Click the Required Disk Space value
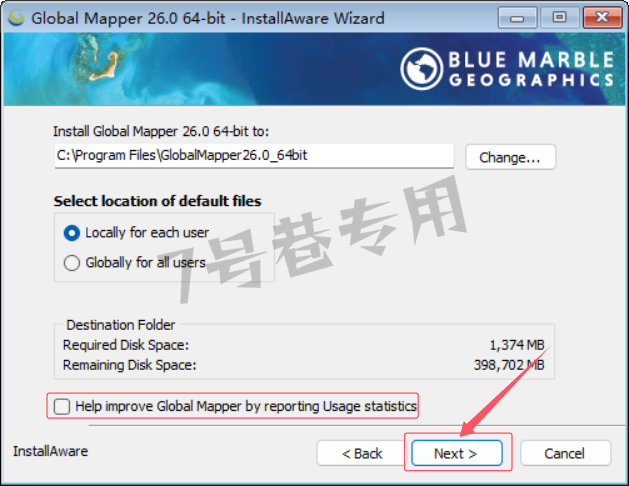Viewport: 629px width, 486px height. (517, 345)
